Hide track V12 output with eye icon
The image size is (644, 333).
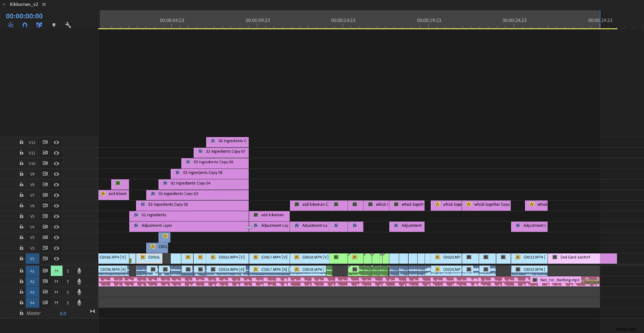coord(56,142)
